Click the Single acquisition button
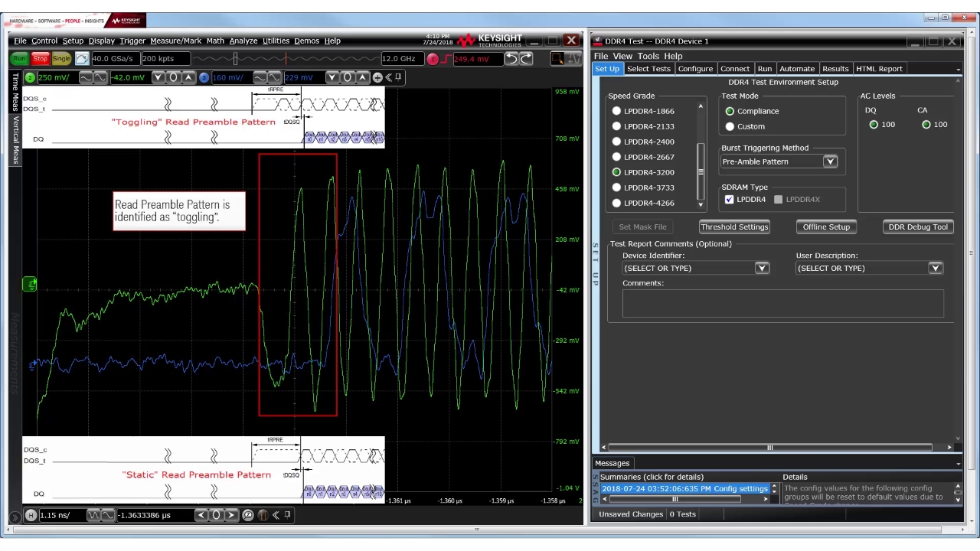The image size is (980, 551). [61, 59]
